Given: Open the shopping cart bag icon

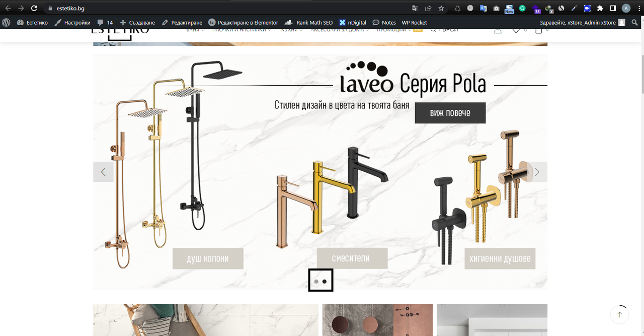Looking at the screenshot, I should 538,30.
